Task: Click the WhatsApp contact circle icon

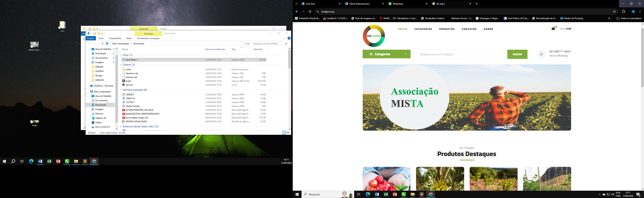Action: click(x=541, y=54)
